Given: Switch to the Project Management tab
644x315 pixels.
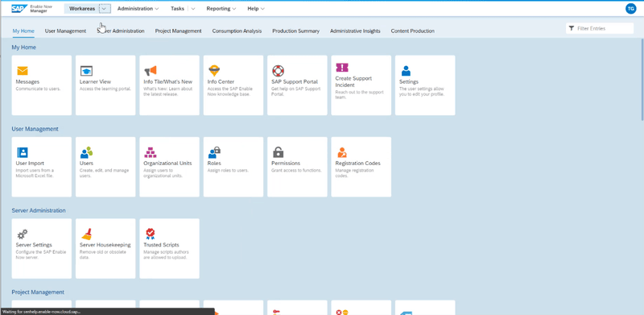Looking at the screenshot, I should pos(178,31).
